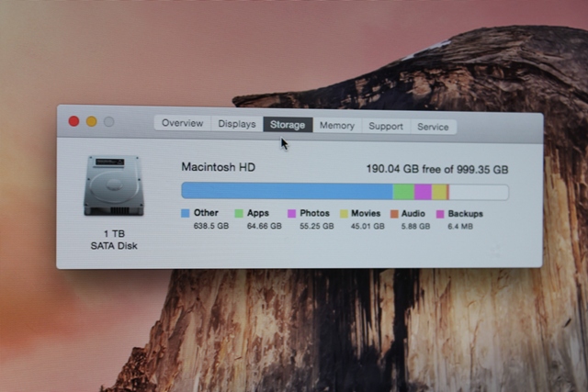Click the green Apps legend swatch
Screen dimensions: 588x392
point(239,214)
